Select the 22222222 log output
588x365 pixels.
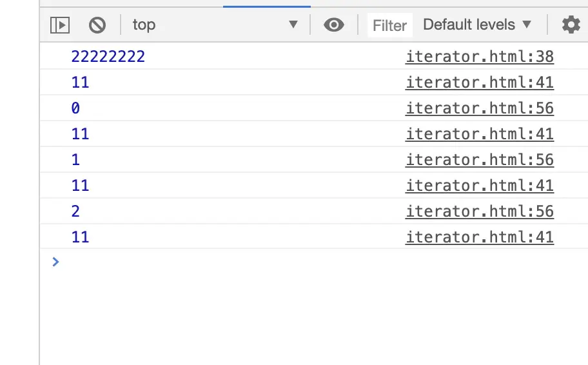tap(108, 57)
